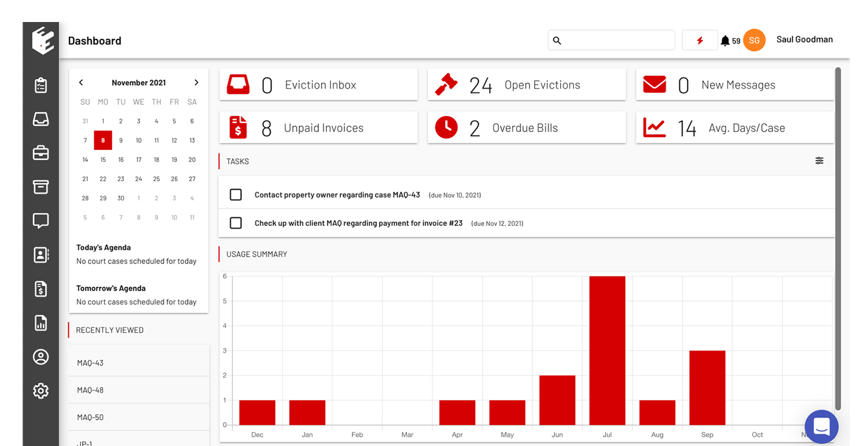The image size is (868, 446).
Task: Click the notification bell icon
Action: 725,41
